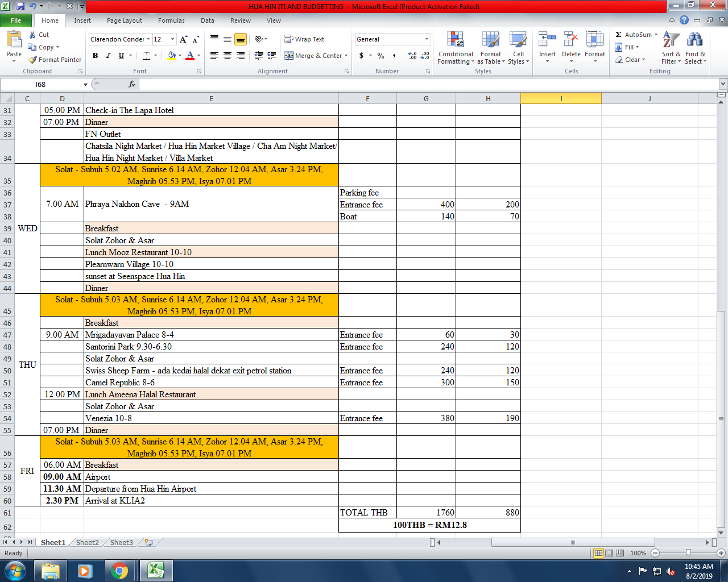The height and width of the screenshot is (582, 728).
Task: Click the Format Painter brush icon
Action: pos(33,60)
